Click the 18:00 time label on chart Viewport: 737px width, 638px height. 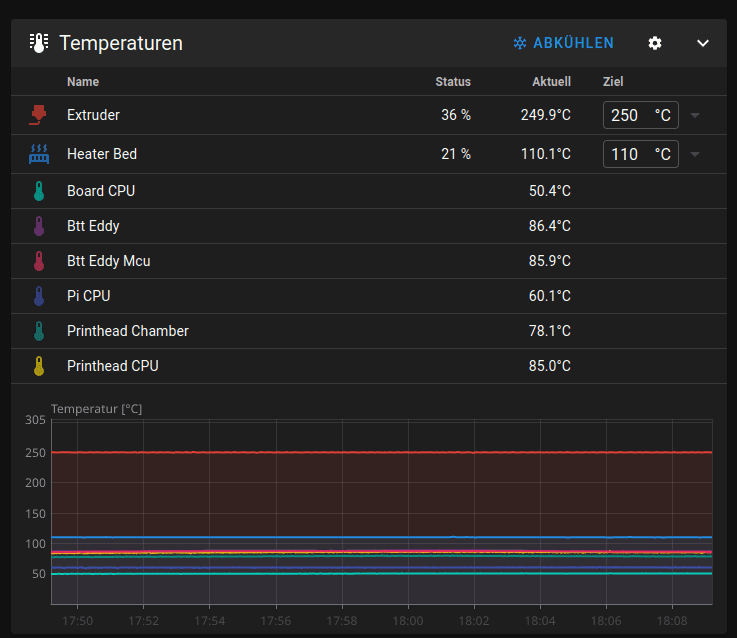pos(408,621)
